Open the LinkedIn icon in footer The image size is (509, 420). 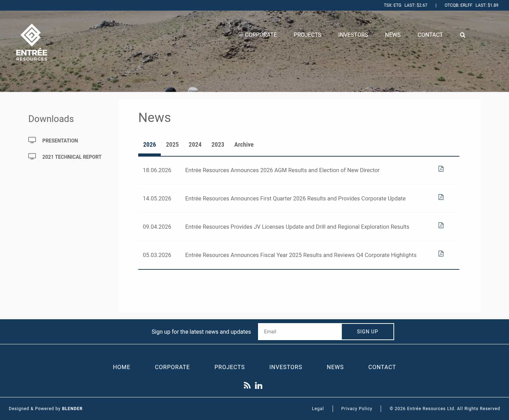pyautogui.click(x=259, y=385)
